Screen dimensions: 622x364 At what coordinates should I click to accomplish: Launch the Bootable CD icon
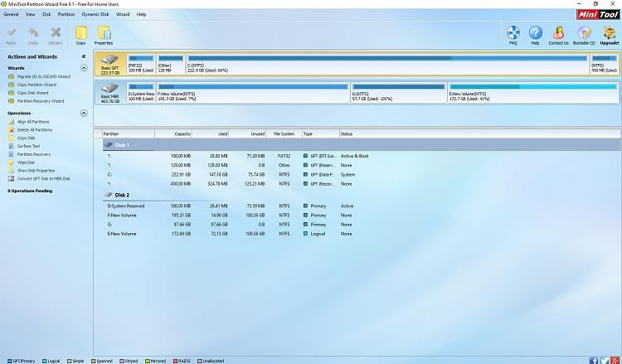pyautogui.click(x=584, y=33)
